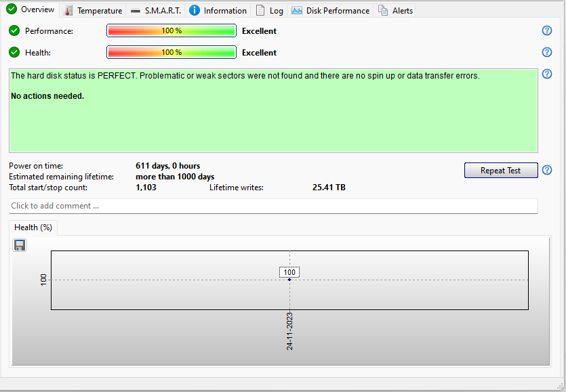The image size is (566, 392).
Task: Switch to the Temperature tab
Action: point(93,10)
